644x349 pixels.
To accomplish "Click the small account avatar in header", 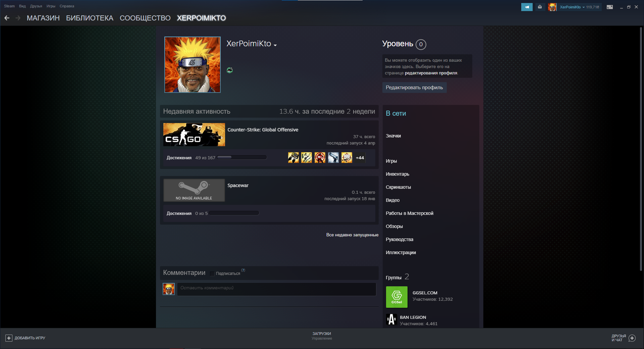I will [x=552, y=7].
